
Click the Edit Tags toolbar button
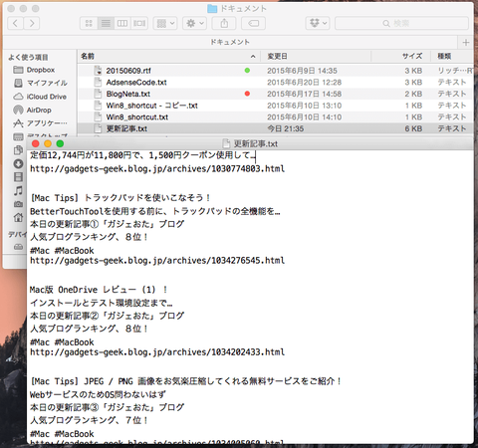(253, 23)
